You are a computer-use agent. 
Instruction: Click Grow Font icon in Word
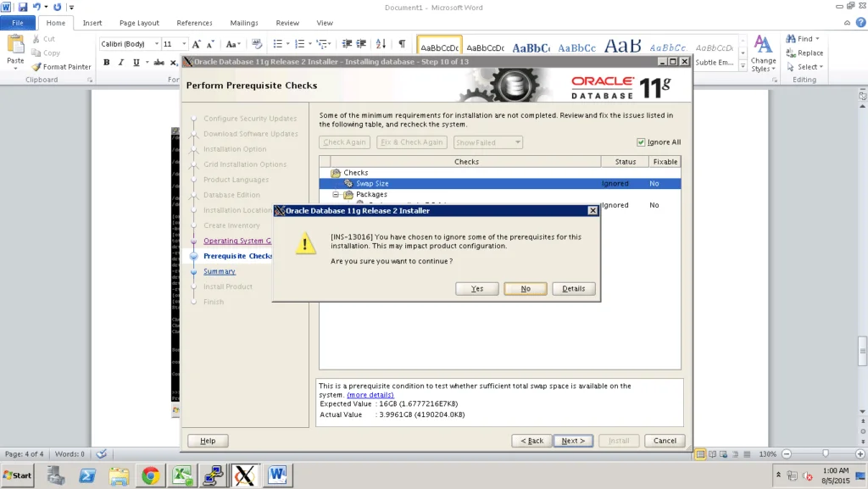[x=196, y=44]
